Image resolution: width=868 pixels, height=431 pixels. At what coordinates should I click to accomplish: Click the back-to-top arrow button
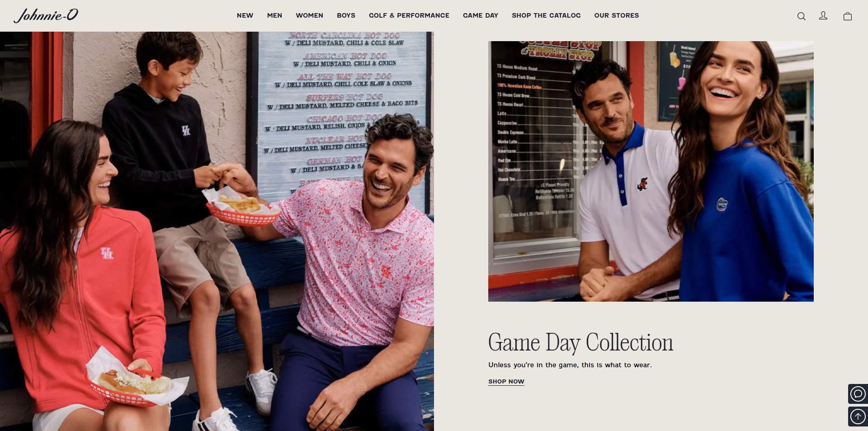click(x=858, y=417)
